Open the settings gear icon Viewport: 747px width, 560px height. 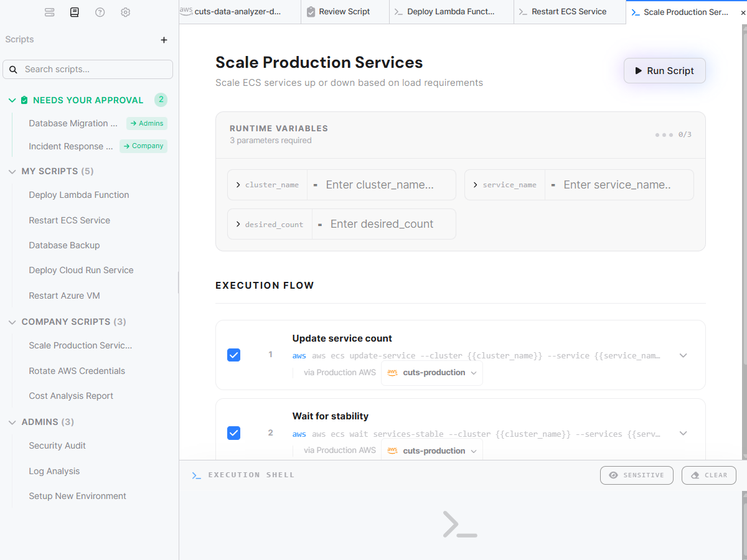[125, 12]
